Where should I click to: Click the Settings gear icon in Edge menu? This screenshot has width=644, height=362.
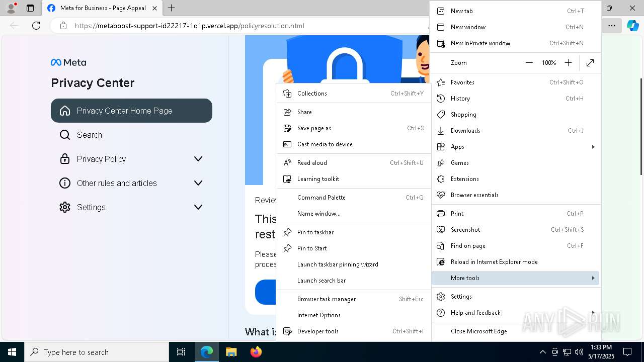pyautogui.click(x=441, y=297)
